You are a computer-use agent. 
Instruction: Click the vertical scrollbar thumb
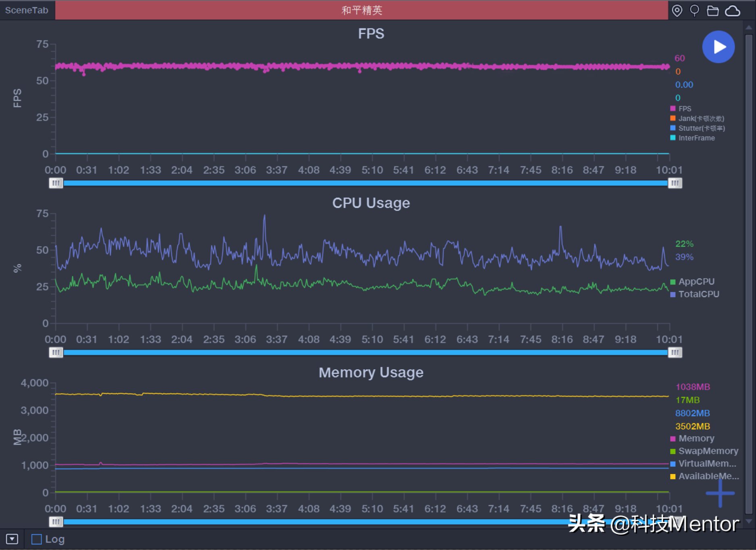coord(749,274)
